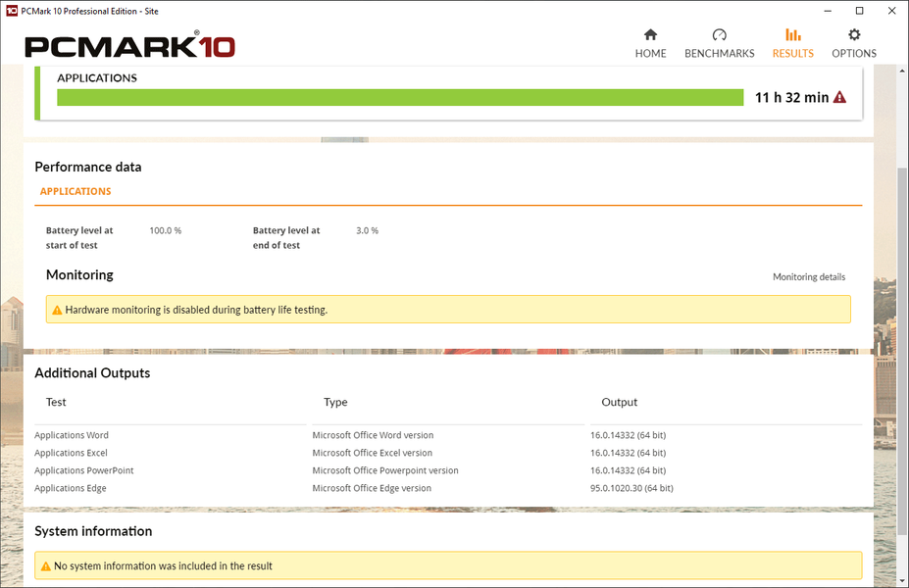Select Word's 16.0.14332 (64 bit) output

tap(628, 435)
